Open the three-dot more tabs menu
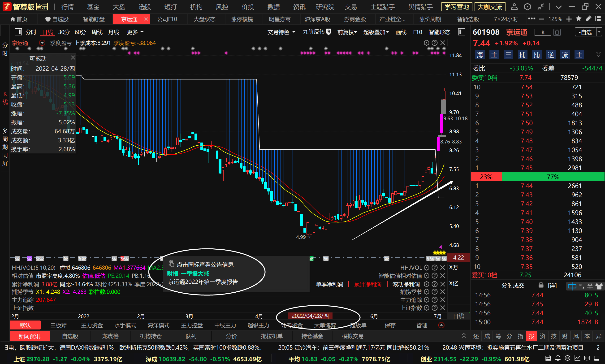This screenshot has width=605, height=364. [532, 19]
